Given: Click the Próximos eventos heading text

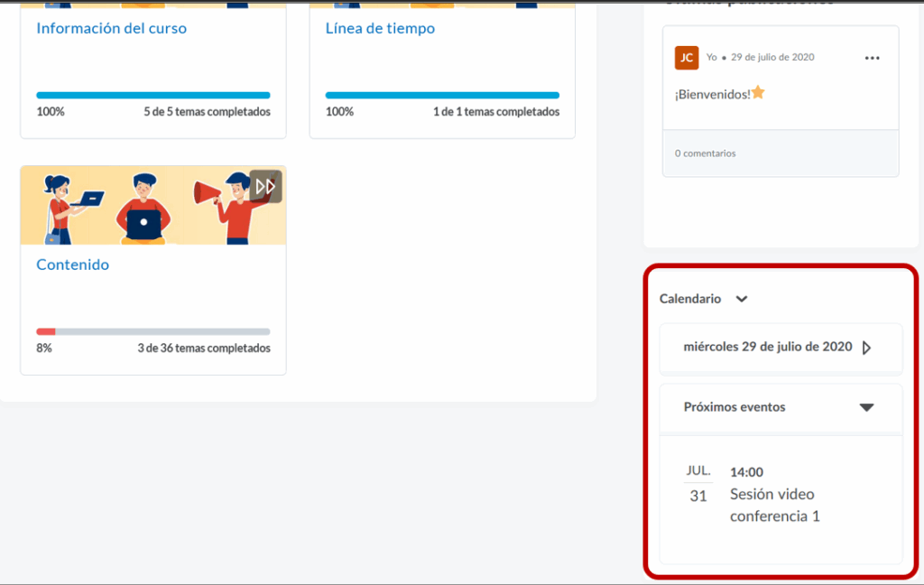Looking at the screenshot, I should pos(735,407).
